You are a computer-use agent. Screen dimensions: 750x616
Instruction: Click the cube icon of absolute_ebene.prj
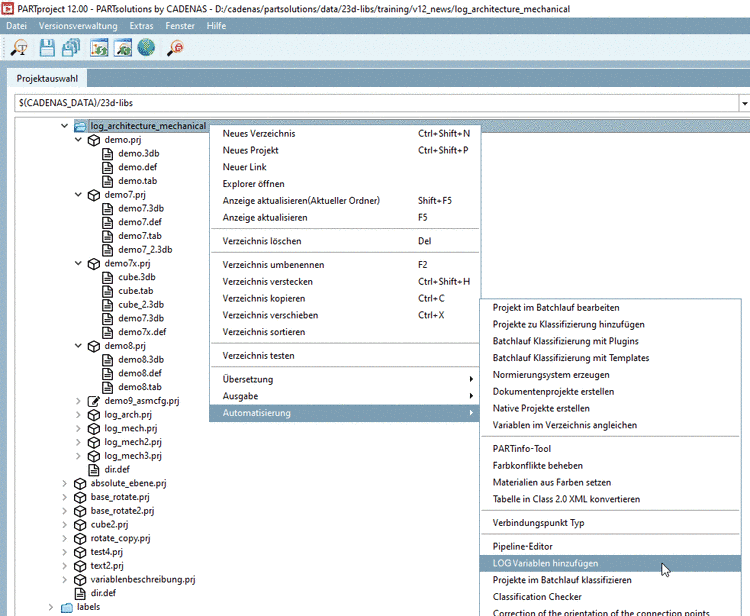point(80,484)
